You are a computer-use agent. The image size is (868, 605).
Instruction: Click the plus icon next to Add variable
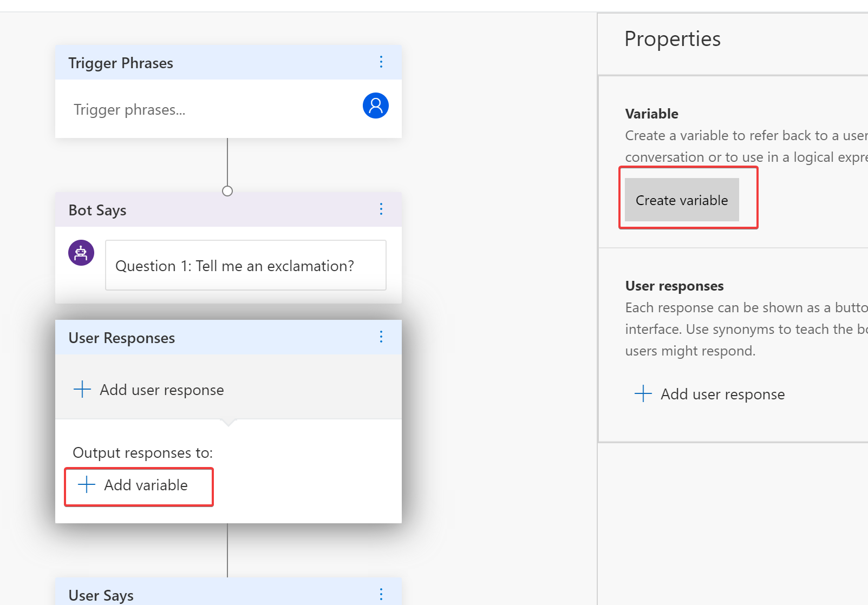(85, 485)
